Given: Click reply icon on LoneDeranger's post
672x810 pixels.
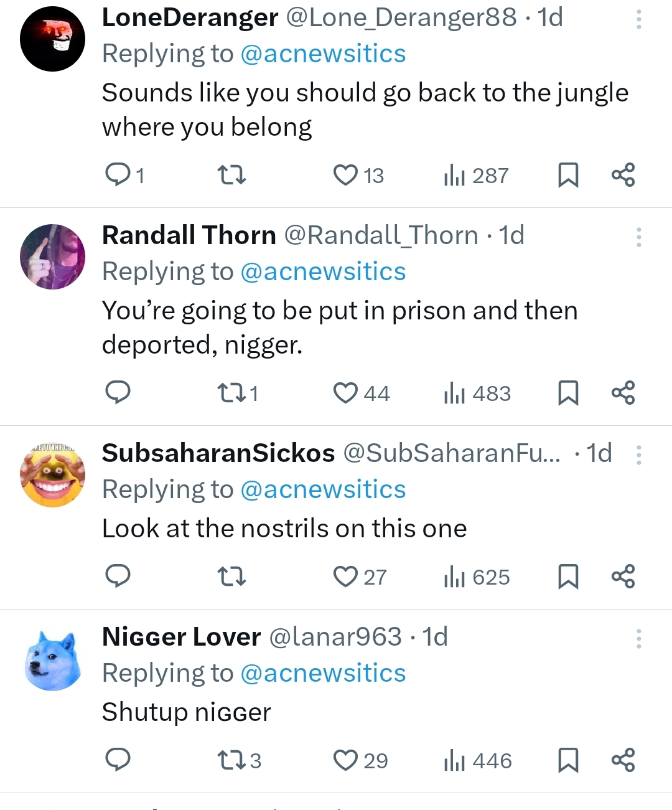Looking at the screenshot, I should pos(118,175).
